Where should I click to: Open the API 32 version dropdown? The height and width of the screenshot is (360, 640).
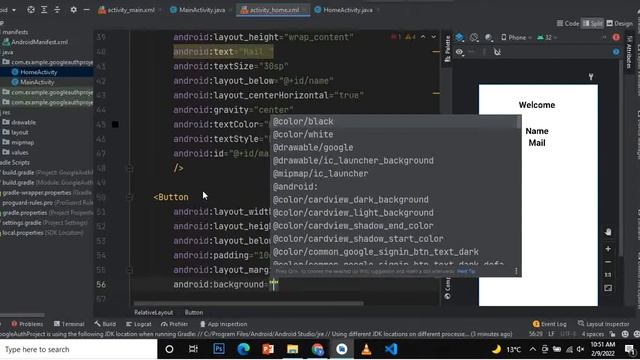[547, 38]
